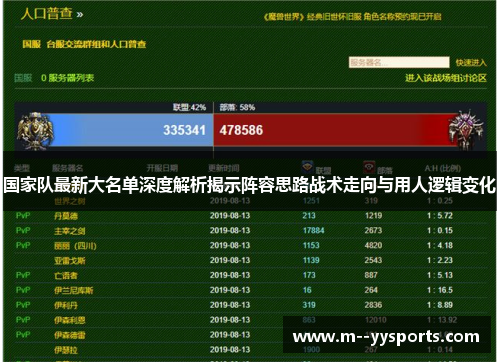Open the 伊兰尼库斯 server link
Image resolution: width=500 pixels, height=362 pixels.
pos(74,291)
